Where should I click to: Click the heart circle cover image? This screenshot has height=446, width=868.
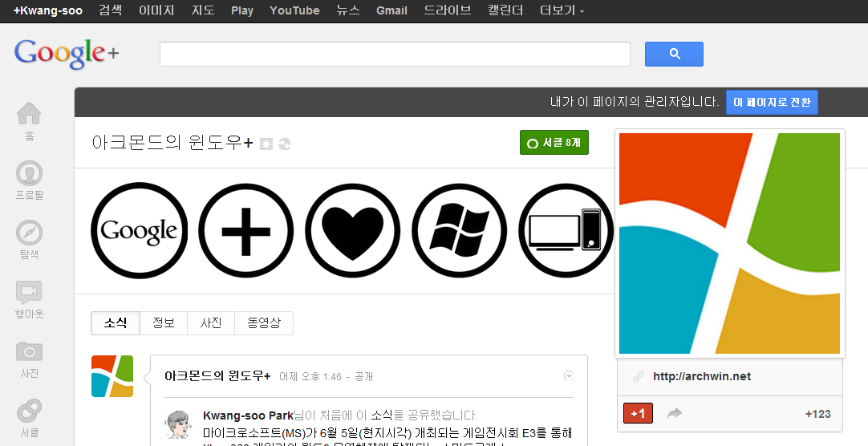tap(353, 230)
